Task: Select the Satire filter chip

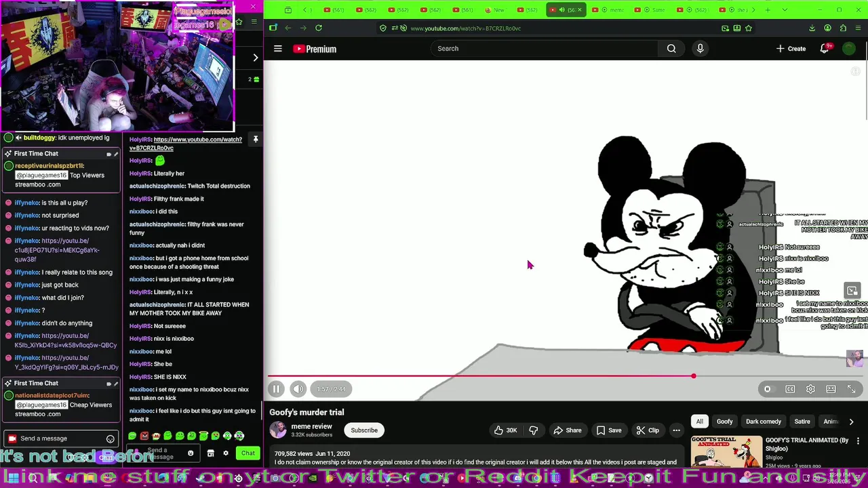Action: [802, 422]
